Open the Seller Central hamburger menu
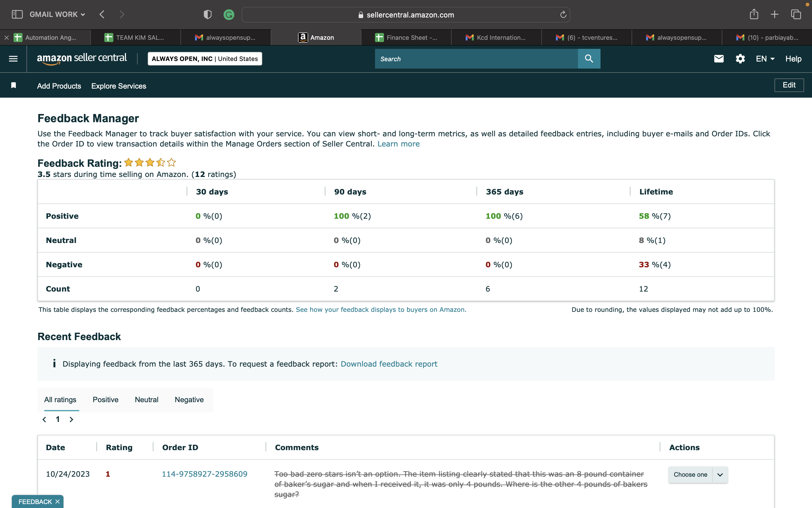Viewport: 812px width, 508px height. point(13,59)
